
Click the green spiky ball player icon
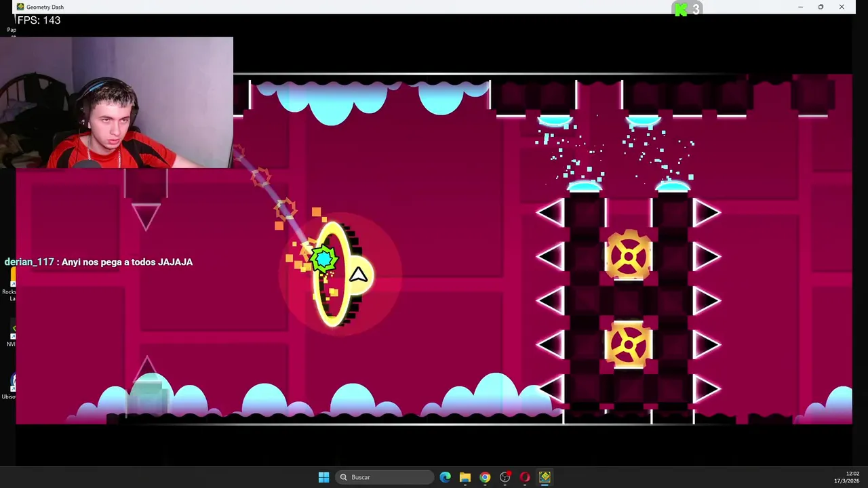click(x=323, y=258)
